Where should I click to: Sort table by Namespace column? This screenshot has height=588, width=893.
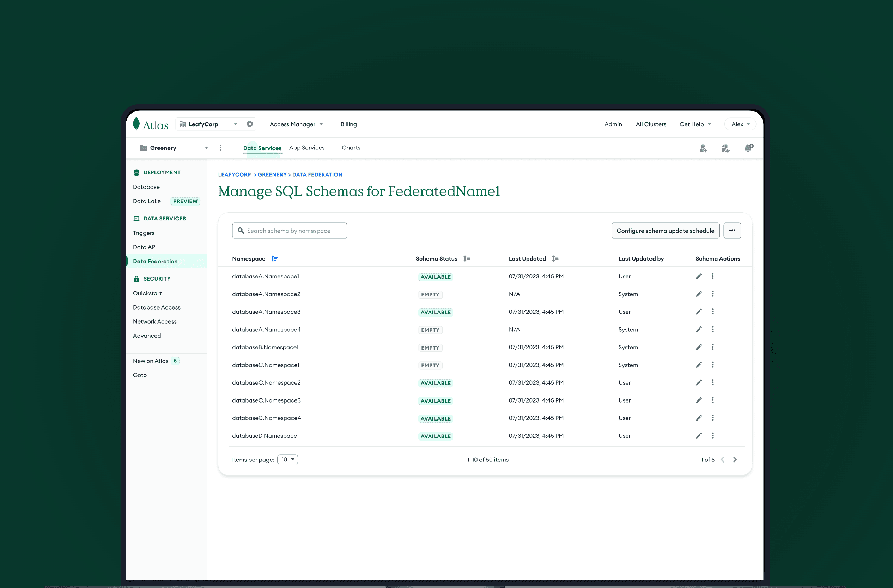coord(274,259)
